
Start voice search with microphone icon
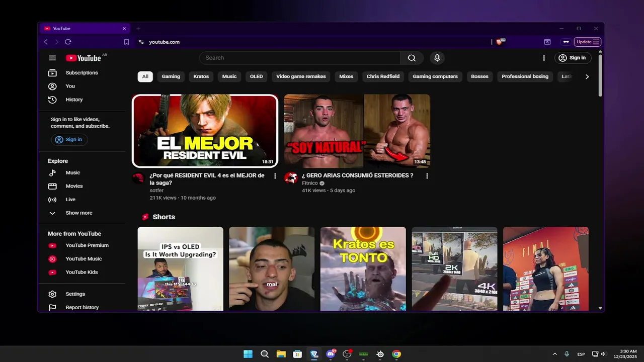point(437,58)
